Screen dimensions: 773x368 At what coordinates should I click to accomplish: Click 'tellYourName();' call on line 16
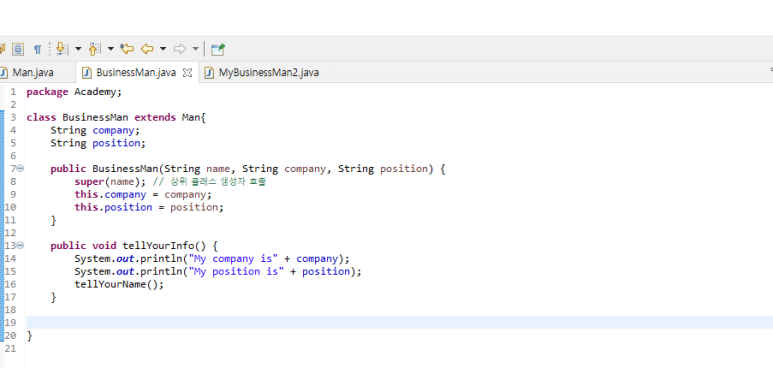pyautogui.click(x=119, y=284)
